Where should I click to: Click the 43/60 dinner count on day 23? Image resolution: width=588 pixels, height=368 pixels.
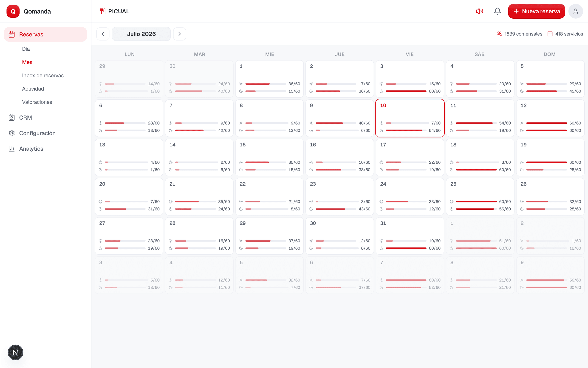pos(364,209)
